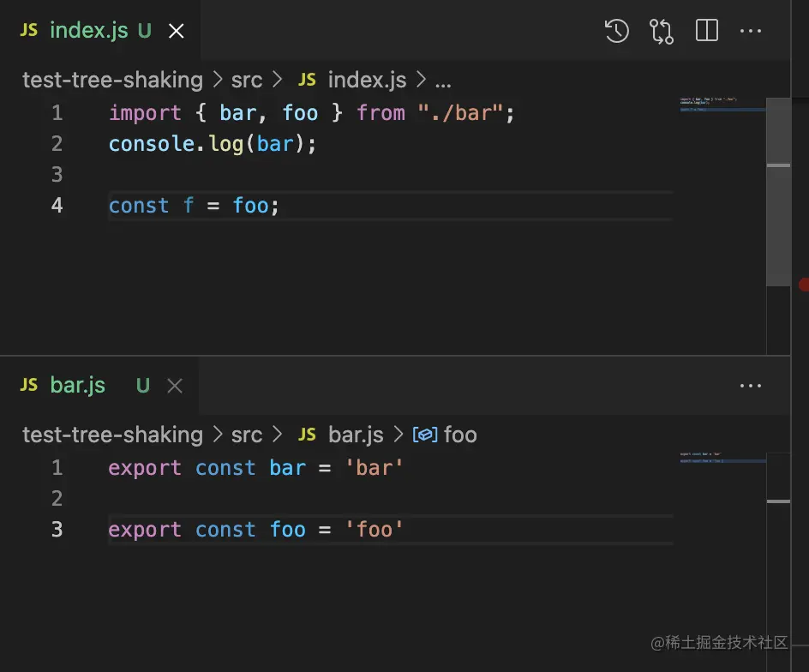Close the index.js tab

click(177, 32)
